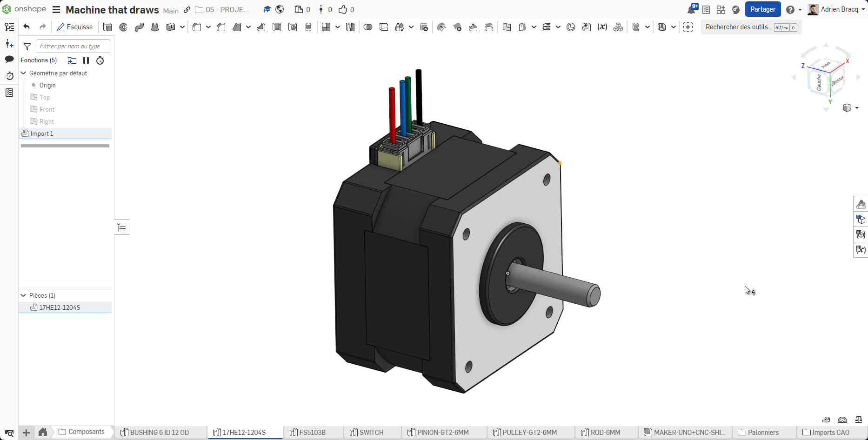
Task: Expand the Draft dropdown arrow
Action: tap(248, 27)
